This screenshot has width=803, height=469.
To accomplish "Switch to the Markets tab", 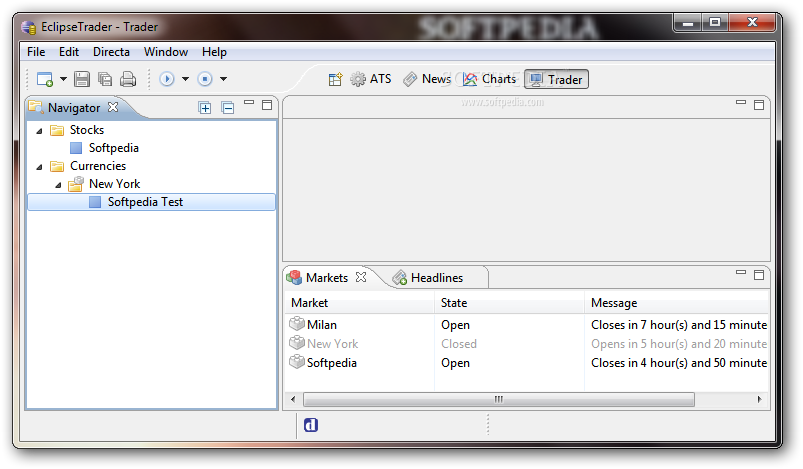I will (327, 278).
